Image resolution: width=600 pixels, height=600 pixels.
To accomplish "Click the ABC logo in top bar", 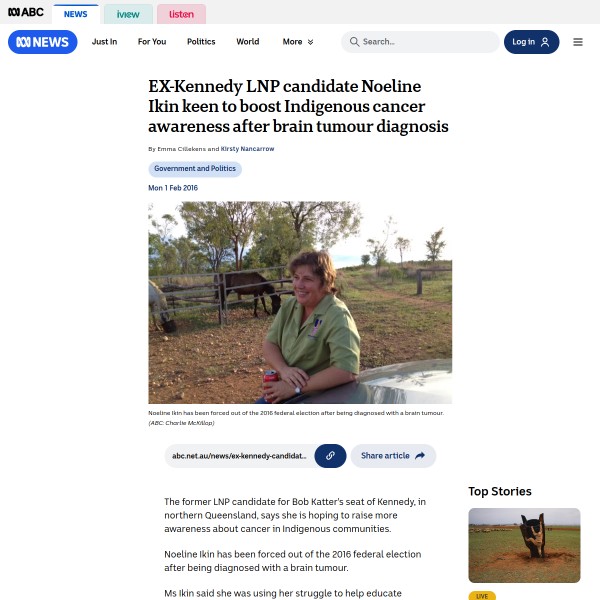I will (26, 12).
